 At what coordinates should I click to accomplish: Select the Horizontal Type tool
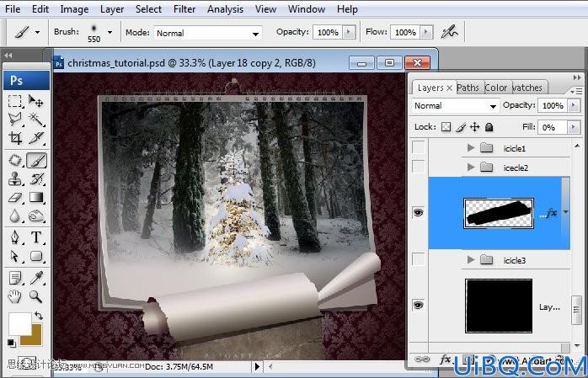tap(36, 237)
